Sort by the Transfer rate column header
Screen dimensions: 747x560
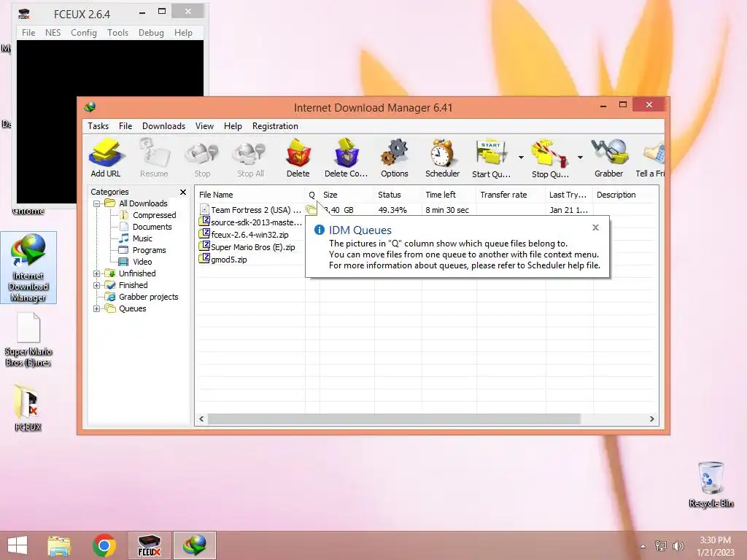[x=511, y=195]
